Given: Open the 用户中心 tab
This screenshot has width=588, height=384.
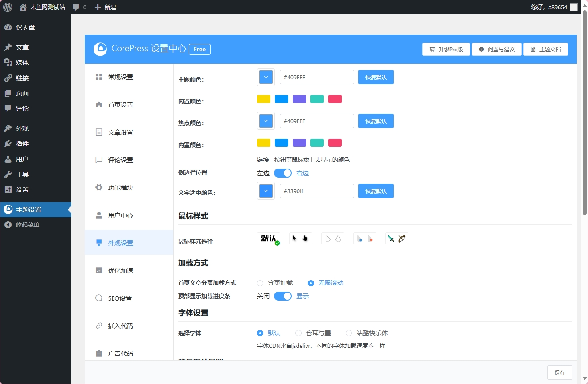Looking at the screenshot, I should [x=129, y=215].
